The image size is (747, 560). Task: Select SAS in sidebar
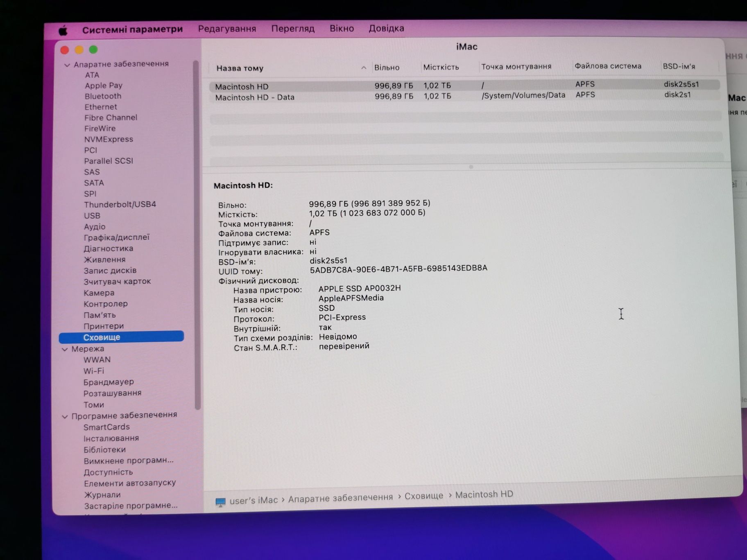[x=92, y=172]
